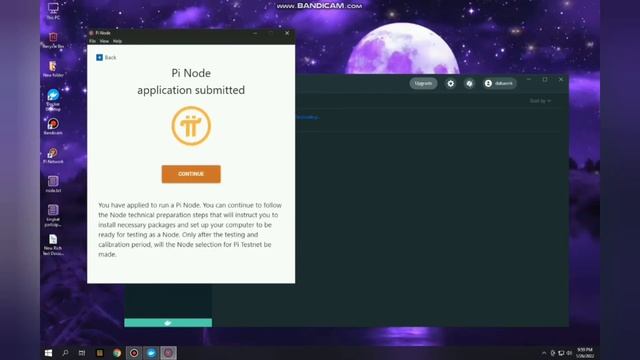Switch to Docker Desktop on the taskbar
The height and width of the screenshot is (360, 640).
(x=151, y=353)
